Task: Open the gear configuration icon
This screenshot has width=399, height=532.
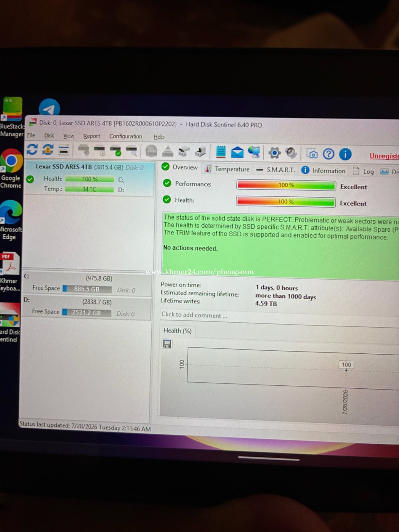Action: coord(274,153)
